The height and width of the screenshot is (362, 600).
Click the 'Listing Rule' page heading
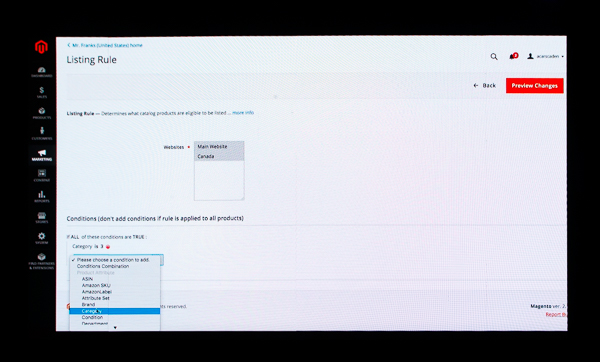(91, 60)
